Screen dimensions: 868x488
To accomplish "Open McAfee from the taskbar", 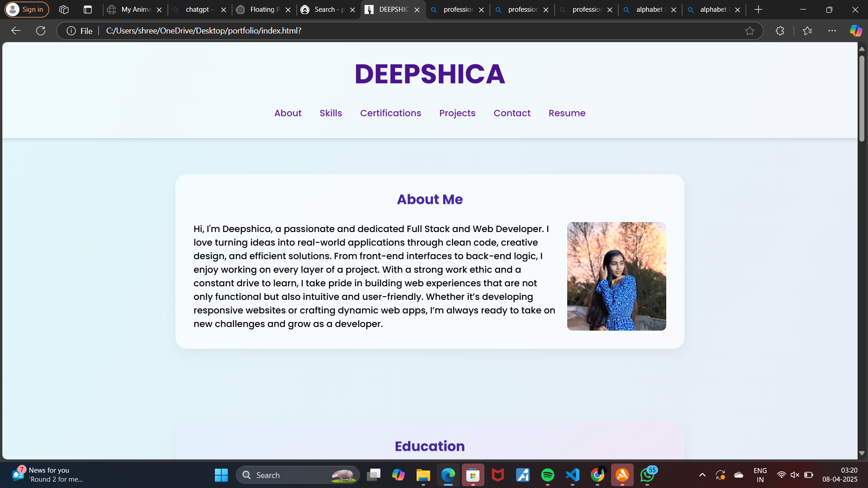I will coord(498,475).
